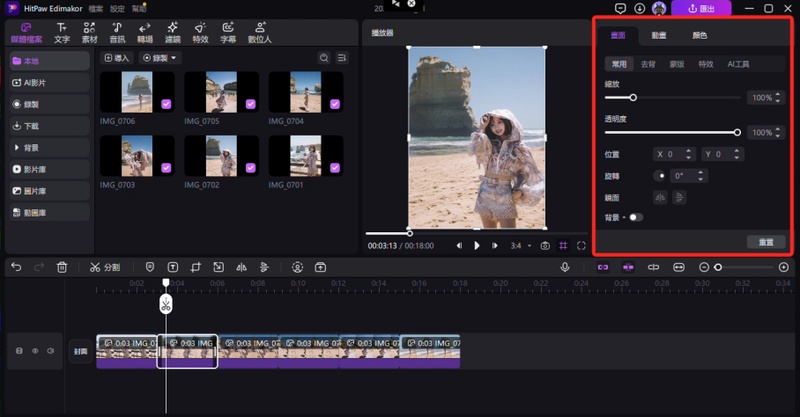Viewport: 800px width, 417px height.
Task: Click the microphone voiceover icon
Action: [565, 267]
